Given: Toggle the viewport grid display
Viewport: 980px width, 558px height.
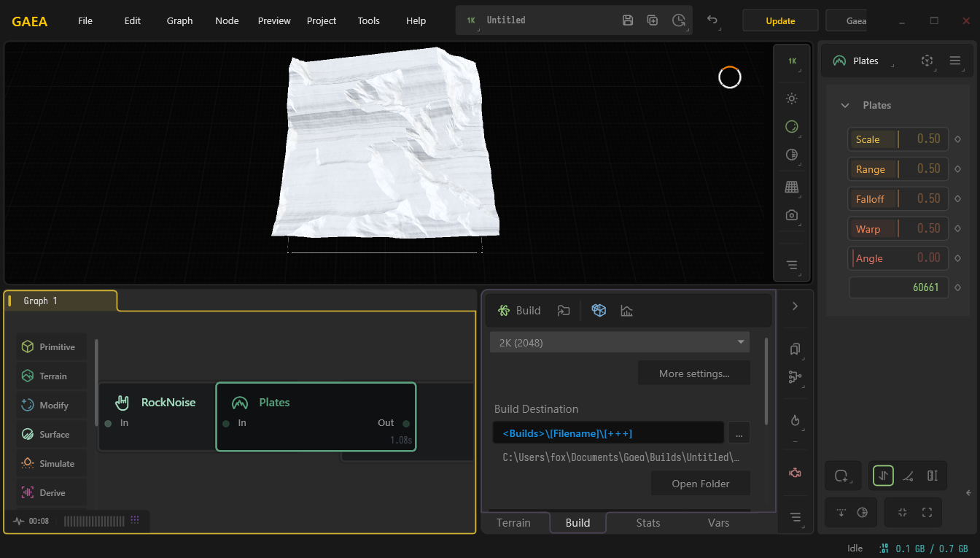Looking at the screenshot, I should tap(791, 187).
